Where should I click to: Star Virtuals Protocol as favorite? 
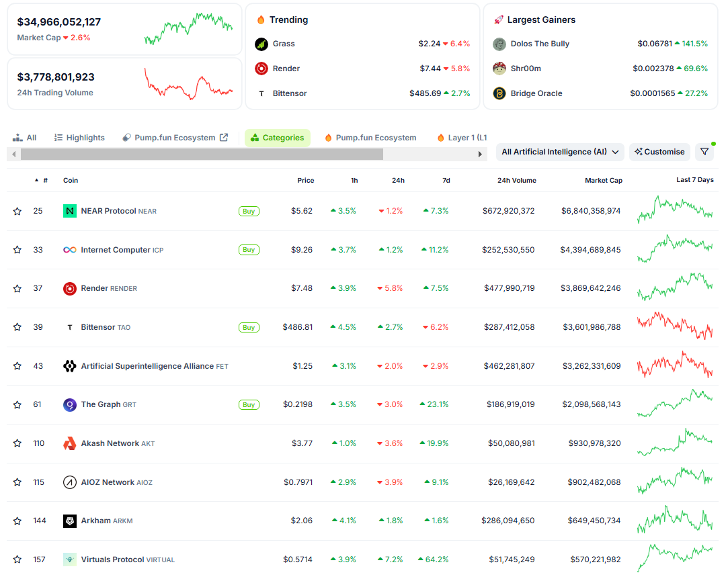click(x=17, y=559)
